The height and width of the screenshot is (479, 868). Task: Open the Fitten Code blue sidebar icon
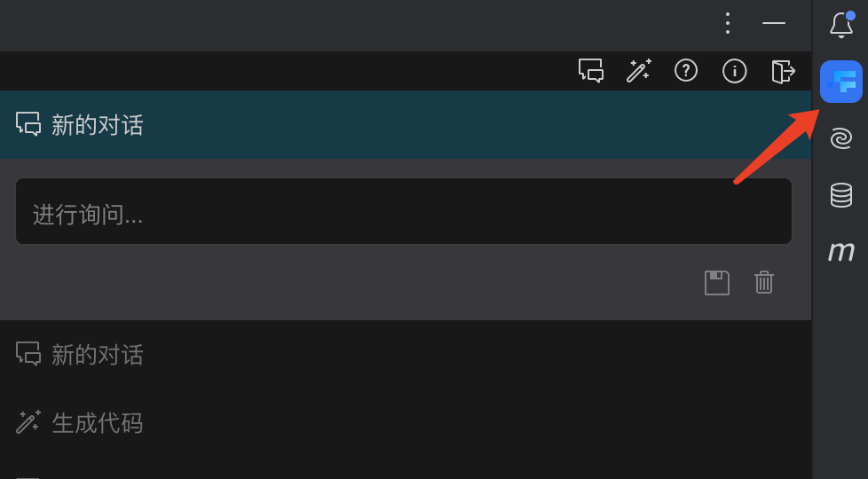click(840, 82)
